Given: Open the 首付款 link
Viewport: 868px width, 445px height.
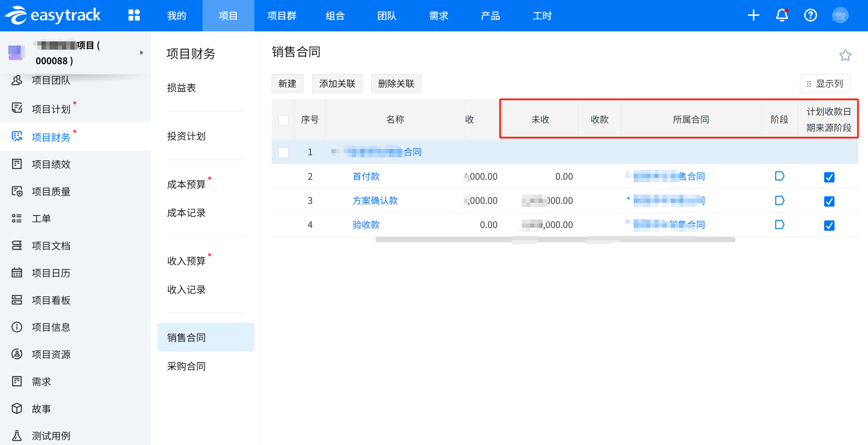Looking at the screenshot, I should [x=366, y=177].
